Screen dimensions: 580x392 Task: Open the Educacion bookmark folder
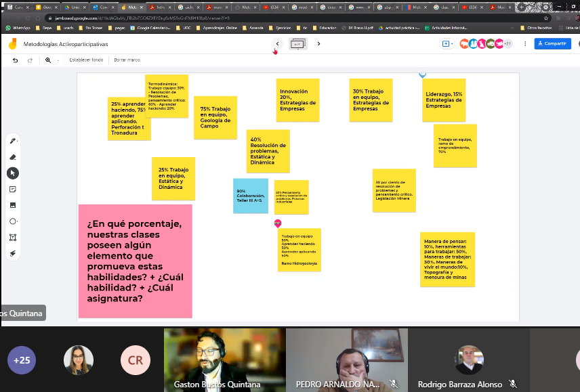325,28
